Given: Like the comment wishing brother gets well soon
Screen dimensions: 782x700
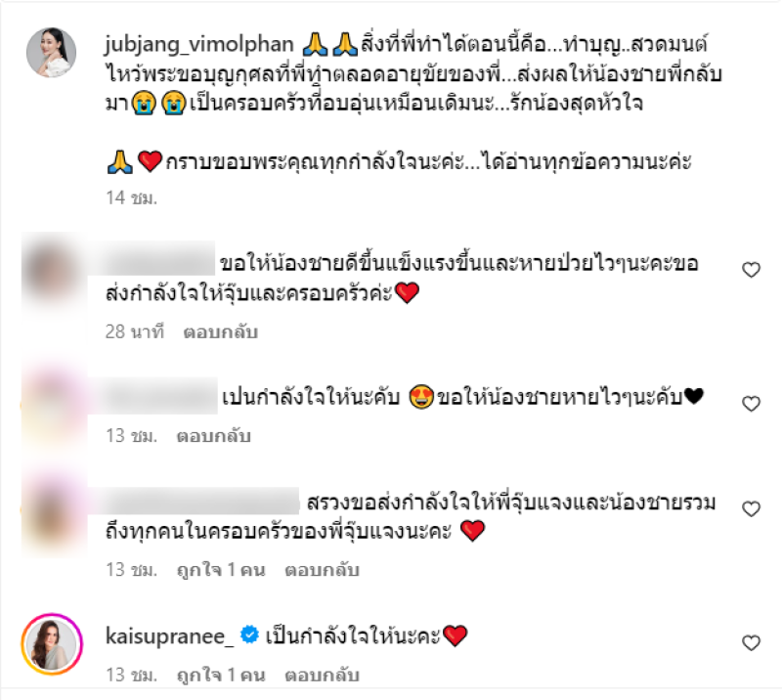Looking at the screenshot, I should click(751, 270).
